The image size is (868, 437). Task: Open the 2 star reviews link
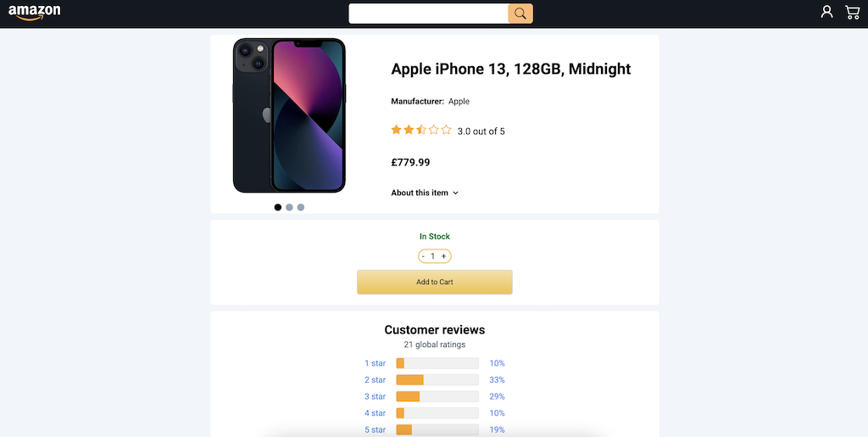click(x=375, y=380)
